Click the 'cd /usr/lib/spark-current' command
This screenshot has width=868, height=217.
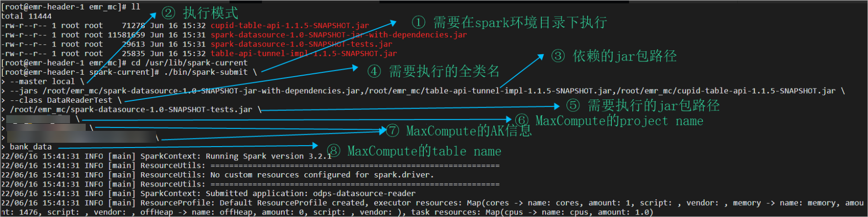tap(189, 63)
